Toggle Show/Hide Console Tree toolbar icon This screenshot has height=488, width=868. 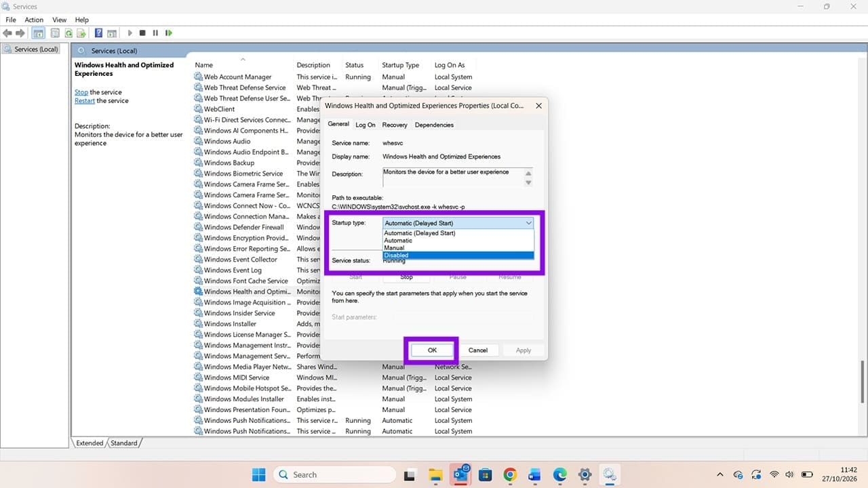[x=39, y=33]
